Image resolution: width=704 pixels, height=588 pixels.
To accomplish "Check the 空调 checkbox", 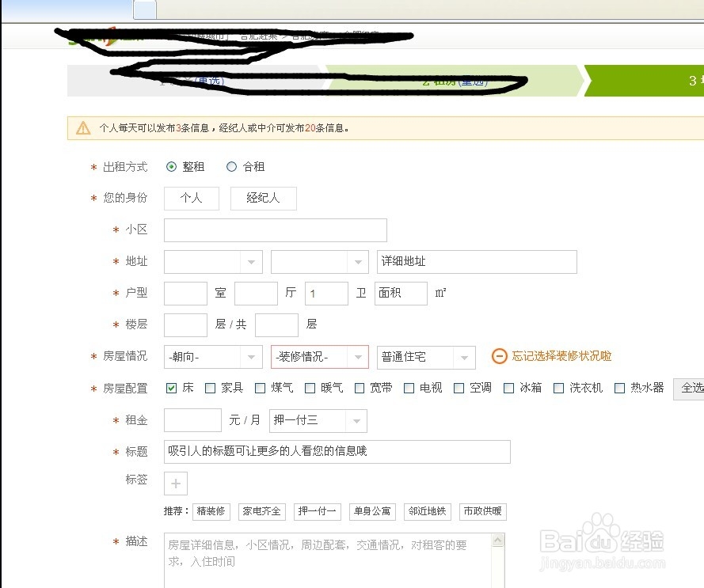I will [x=459, y=389].
